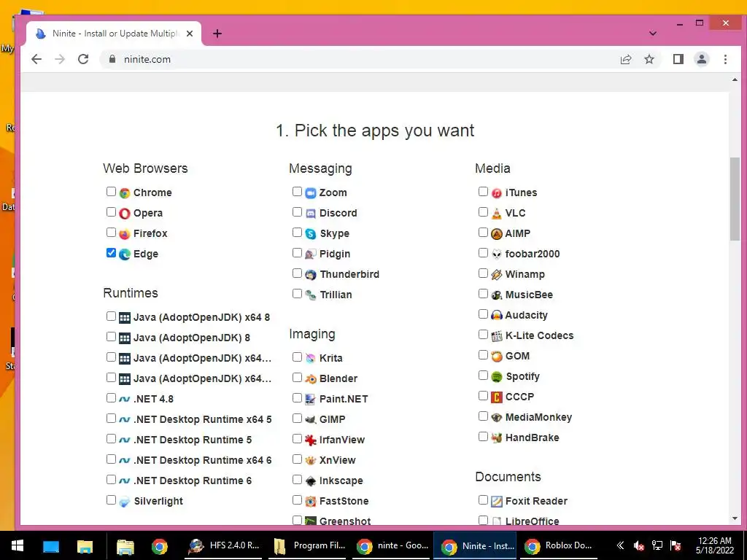Open the tab search dropdown chevron
Screen dimensions: 747x560
coord(653,34)
